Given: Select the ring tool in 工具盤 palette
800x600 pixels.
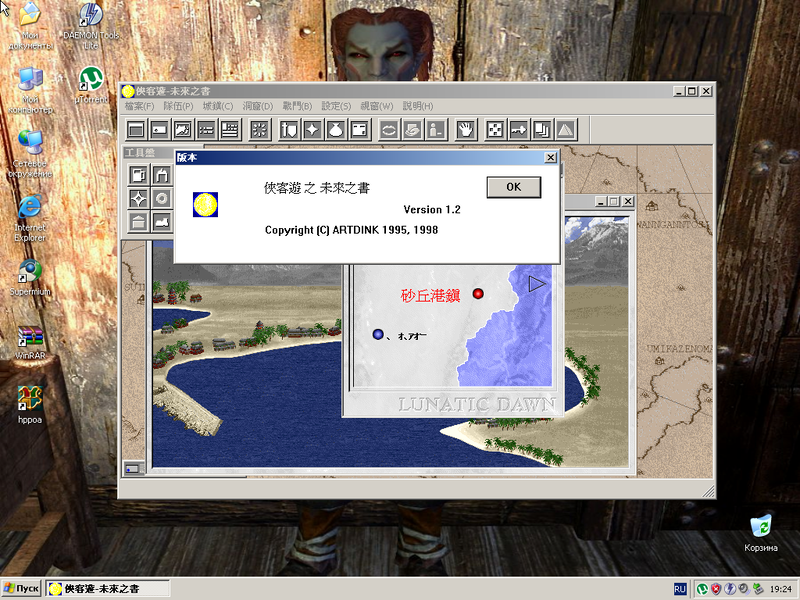Looking at the screenshot, I should pos(162,198).
